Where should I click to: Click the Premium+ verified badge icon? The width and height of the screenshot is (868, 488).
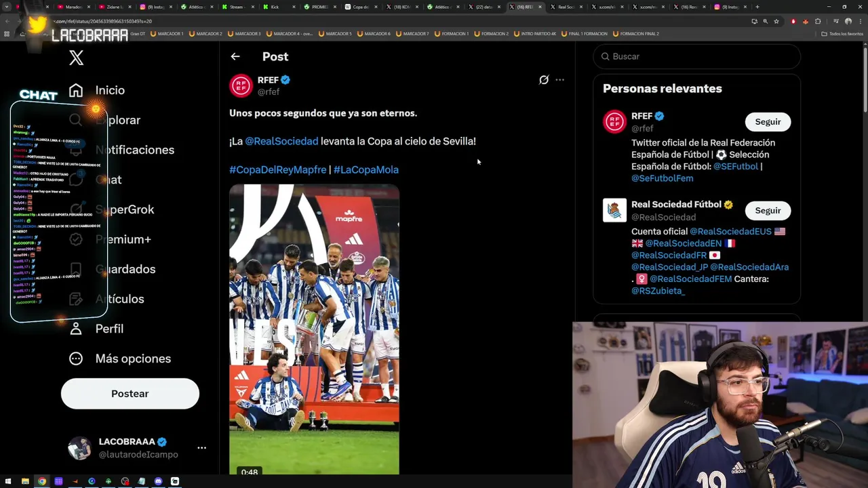click(76, 239)
